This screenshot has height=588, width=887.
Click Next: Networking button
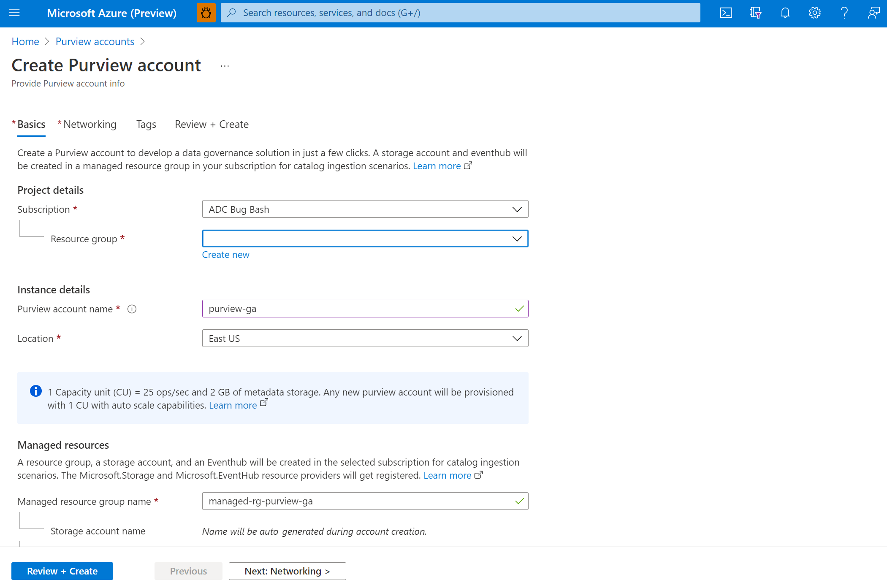287,571
